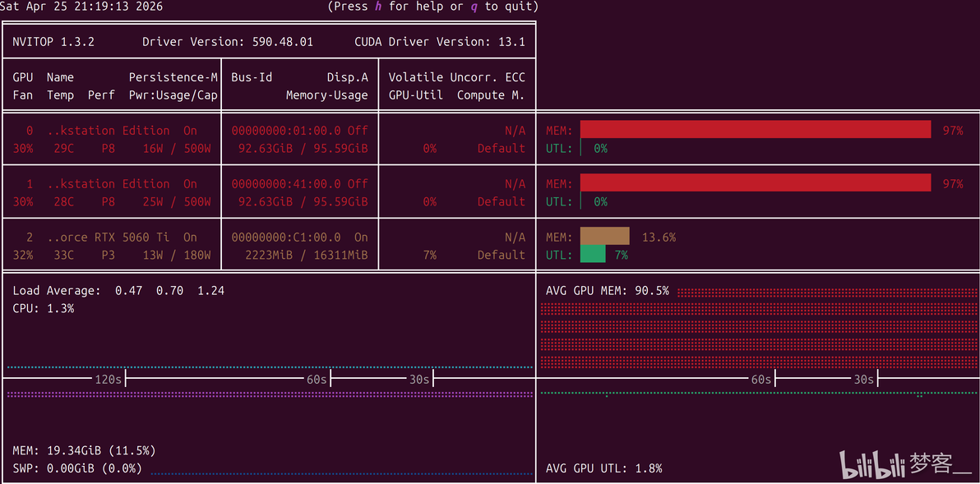Viewport: 980px width, 484px height.
Task: Click the Memory-Usage column header
Action: (327, 95)
